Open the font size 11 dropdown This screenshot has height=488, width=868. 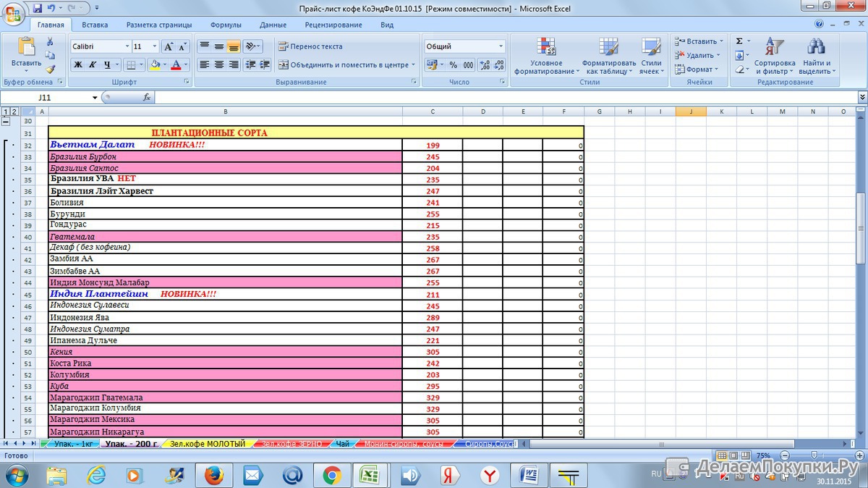[x=155, y=46]
